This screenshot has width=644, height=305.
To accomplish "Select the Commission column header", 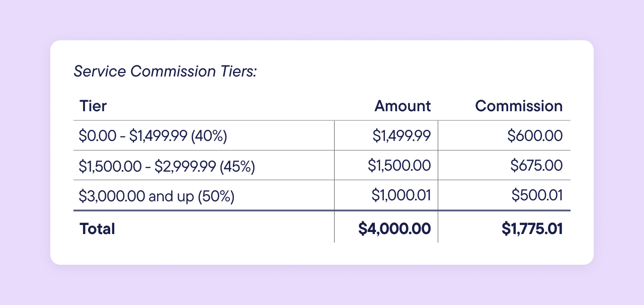I will tap(519, 106).
